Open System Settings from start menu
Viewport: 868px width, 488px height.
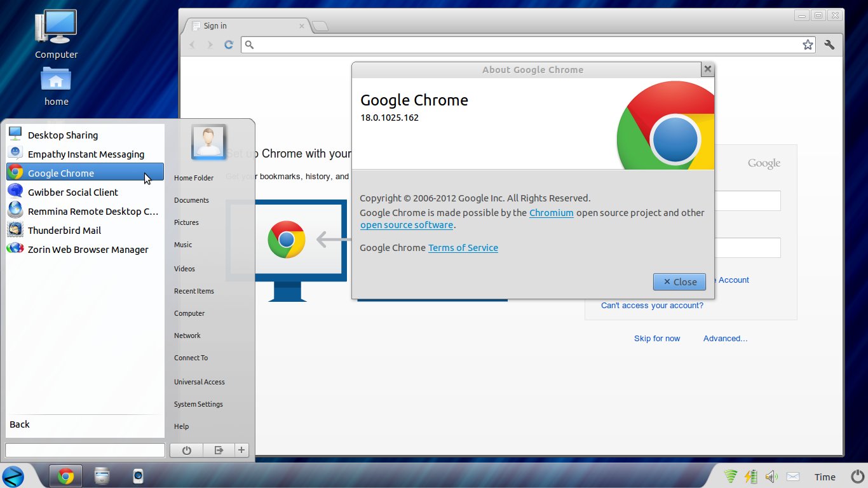[x=198, y=404]
